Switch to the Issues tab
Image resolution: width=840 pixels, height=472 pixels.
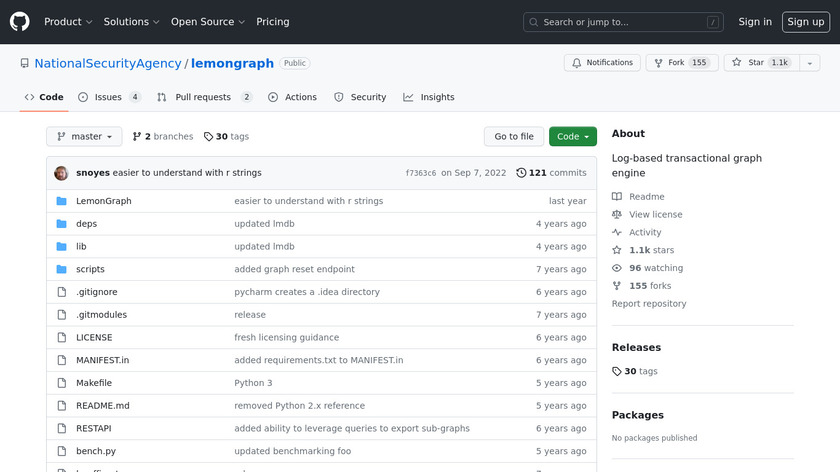coord(109,97)
